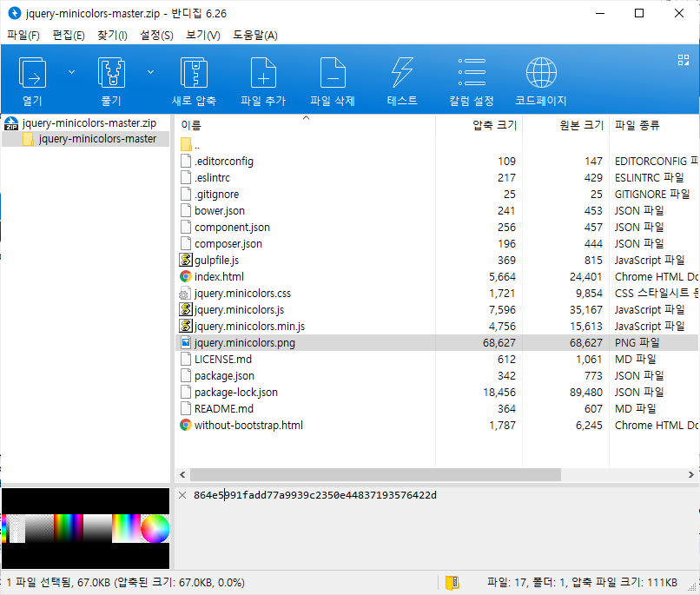The height and width of the screenshot is (595, 700).
Task: Click the Chrome icon of without-bootstrap.html
Action: point(186,425)
